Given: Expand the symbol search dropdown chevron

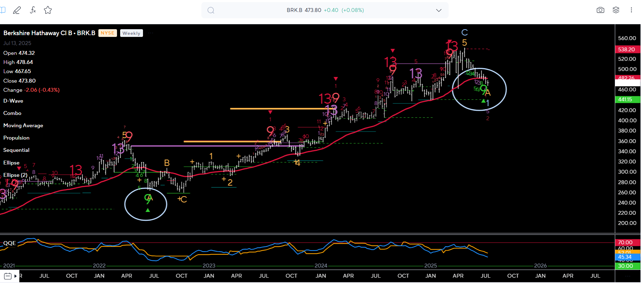Looking at the screenshot, I should coord(438,10).
